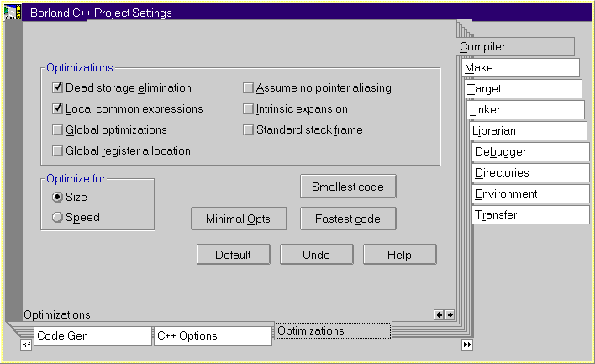595x364 pixels.
Task: Choose Speed under Optimize for
Action: click(57, 217)
